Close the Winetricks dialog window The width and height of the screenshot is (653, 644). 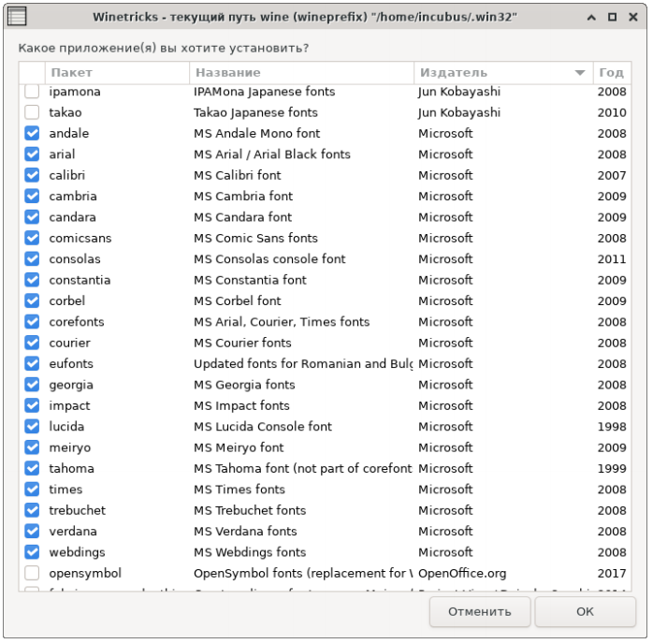click(x=631, y=17)
